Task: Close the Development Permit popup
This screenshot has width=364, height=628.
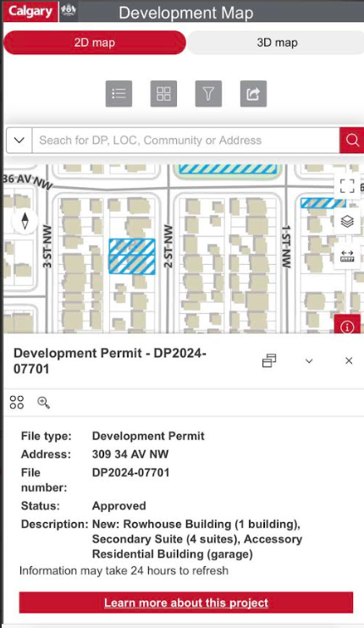Action: coord(349,361)
